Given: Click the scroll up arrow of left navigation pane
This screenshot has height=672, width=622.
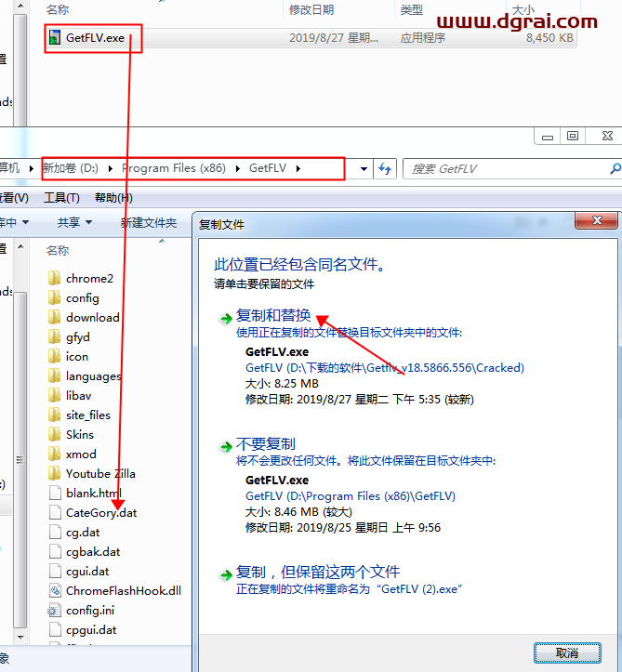Looking at the screenshot, I should (20, 247).
